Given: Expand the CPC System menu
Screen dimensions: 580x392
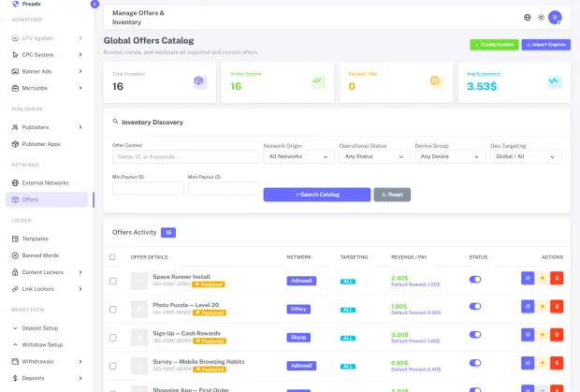Looking at the screenshot, I should pyautogui.click(x=47, y=55).
